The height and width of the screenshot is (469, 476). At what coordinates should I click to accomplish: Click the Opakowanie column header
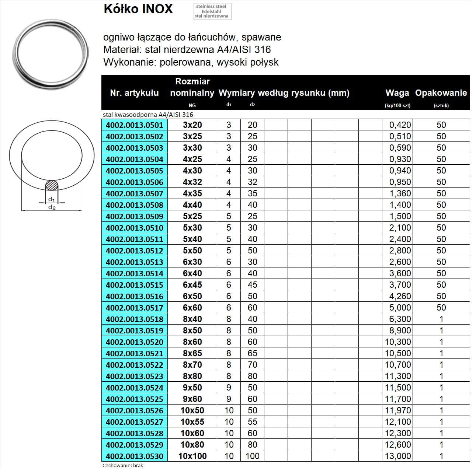coord(441,93)
